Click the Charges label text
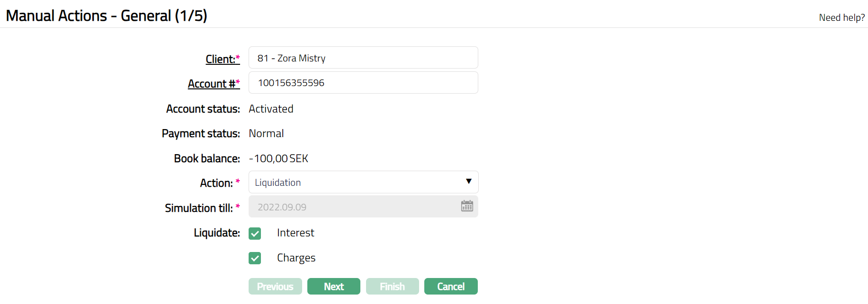This screenshot has height=304, width=868. click(296, 258)
